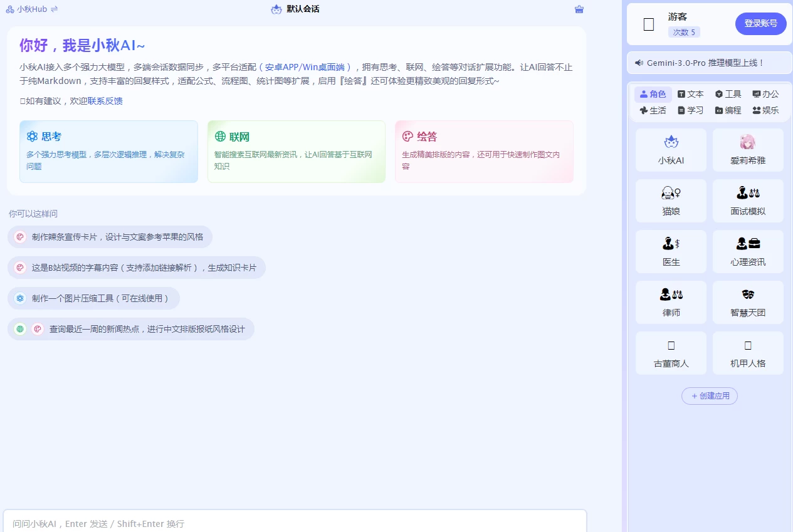Toggle the 思考 feature card
The image size is (793, 532).
point(108,152)
